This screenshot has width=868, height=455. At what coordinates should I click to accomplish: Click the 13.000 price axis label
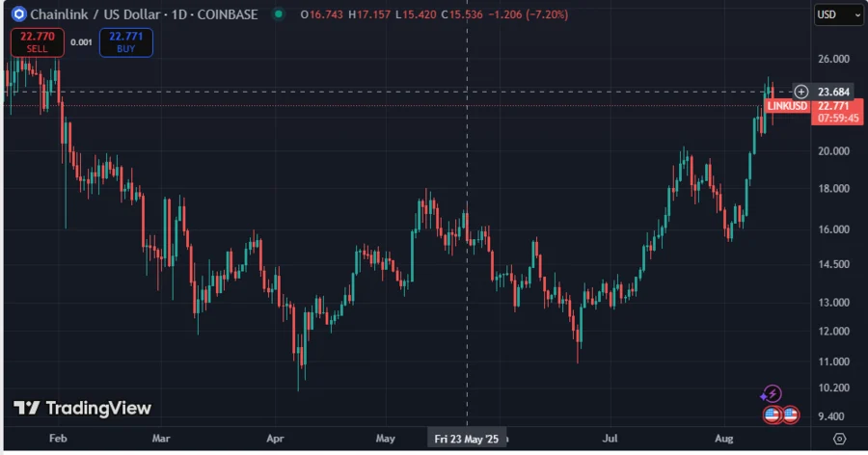(x=833, y=303)
